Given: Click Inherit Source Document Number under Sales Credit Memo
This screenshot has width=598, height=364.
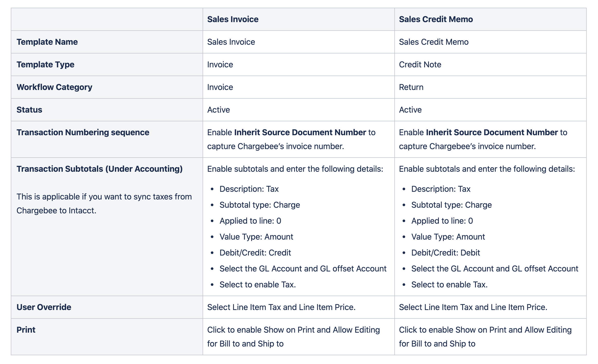Looking at the screenshot, I should tap(492, 132).
